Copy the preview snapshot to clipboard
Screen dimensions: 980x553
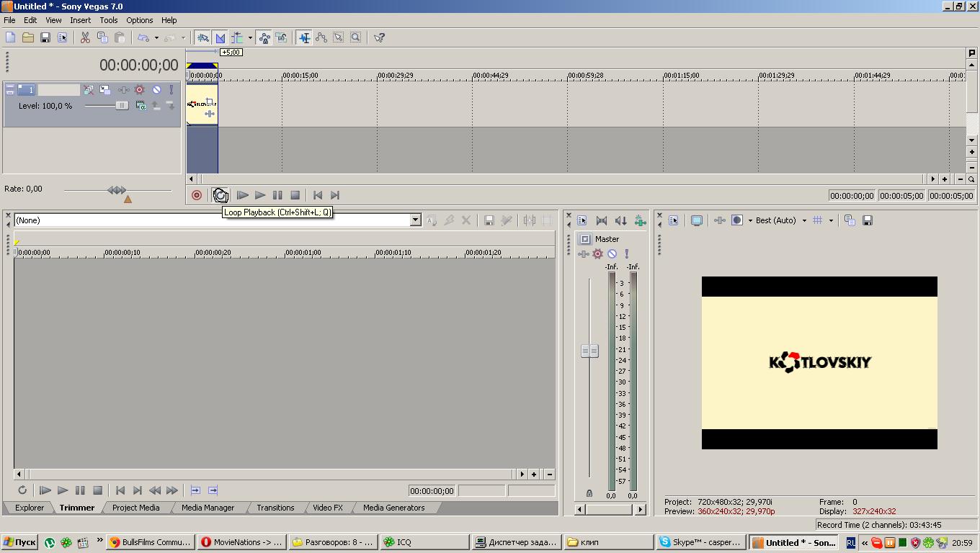point(850,220)
